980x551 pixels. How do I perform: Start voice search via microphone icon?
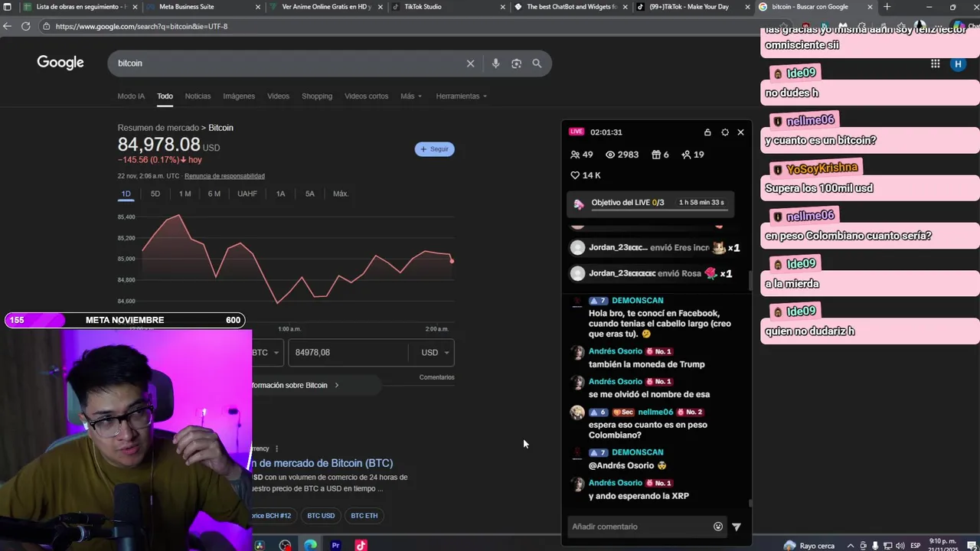(495, 64)
